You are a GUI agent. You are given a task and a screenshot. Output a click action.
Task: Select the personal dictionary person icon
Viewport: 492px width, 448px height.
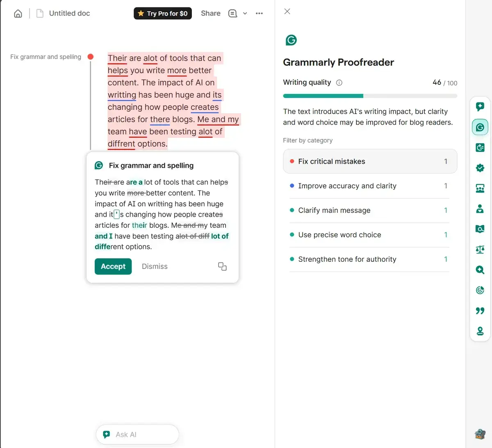point(480,209)
